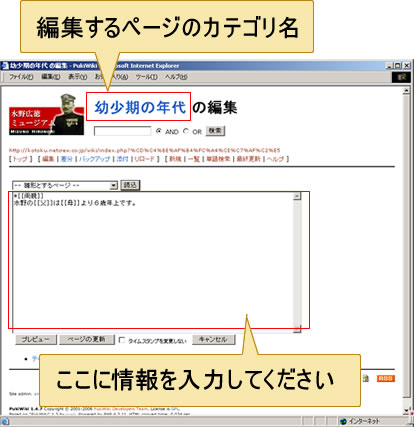Click the 検索 search button
This screenshot has width=414, height=427.
pyautogui.click(x=215, y=131)
